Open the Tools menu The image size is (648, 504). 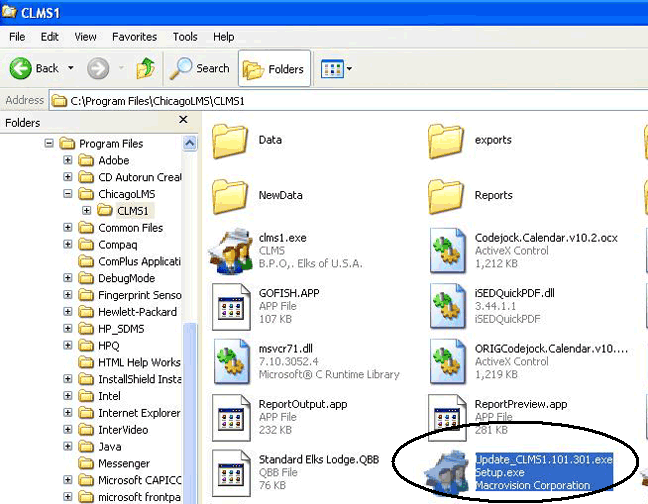[x=185, y=37]
